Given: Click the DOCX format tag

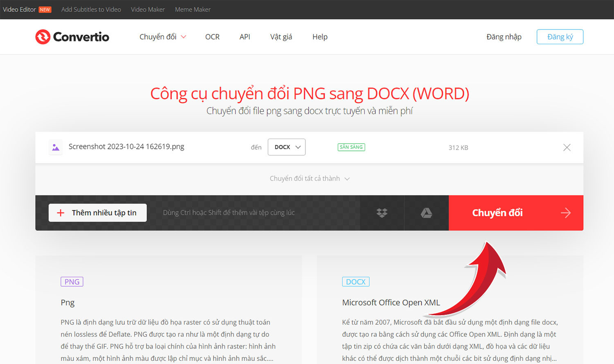Looking at the screenshot, I should tap(356, 282).
